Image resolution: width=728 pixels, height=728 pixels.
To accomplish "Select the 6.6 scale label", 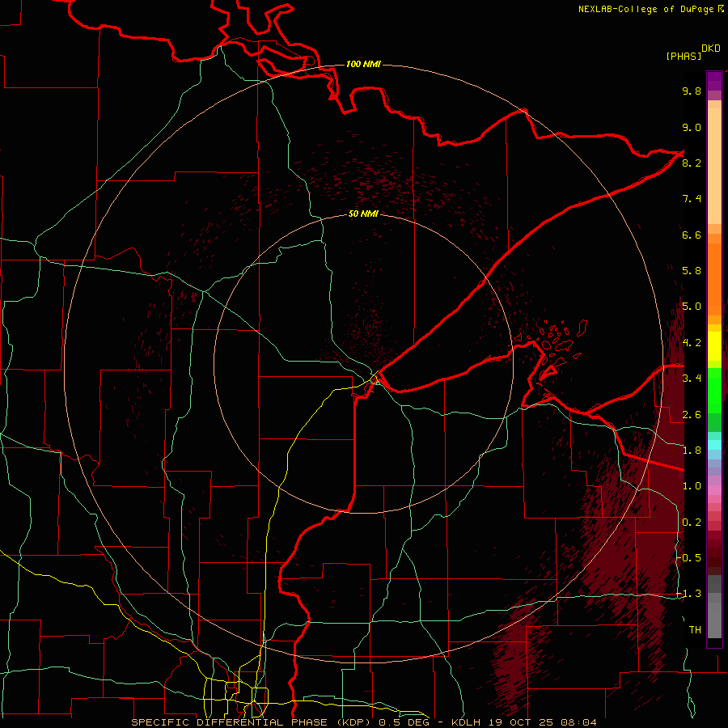I will pos(692,235).
